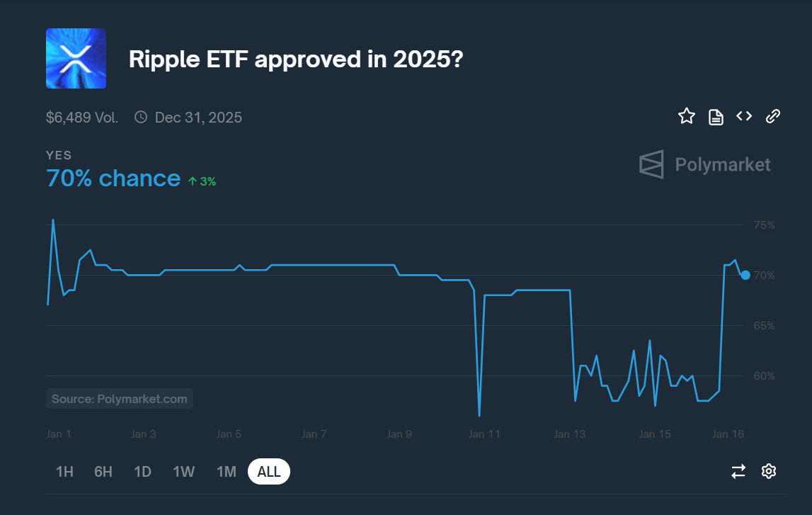Click the Source: Polymarket.com label
Image resolution: width=812 pixels, height=515 pixels.
pos(119,398)
